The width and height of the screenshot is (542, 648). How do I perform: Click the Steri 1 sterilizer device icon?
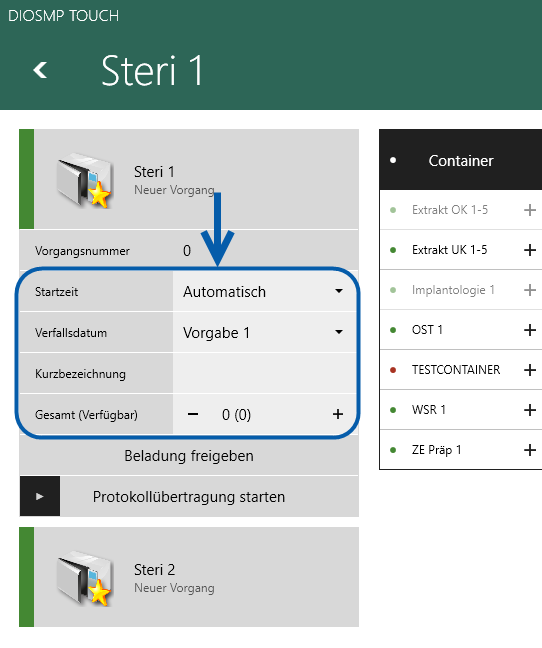[84, 180]
